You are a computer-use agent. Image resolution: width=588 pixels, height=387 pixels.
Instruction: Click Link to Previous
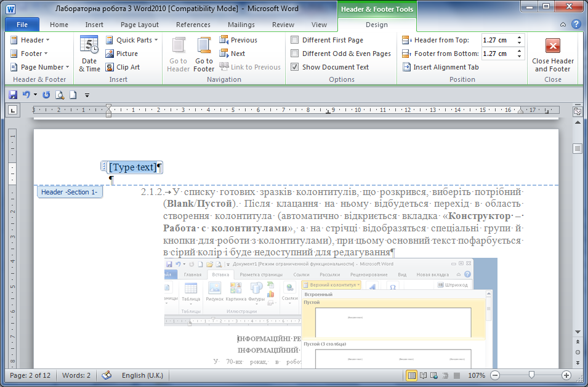pos(250,67)
